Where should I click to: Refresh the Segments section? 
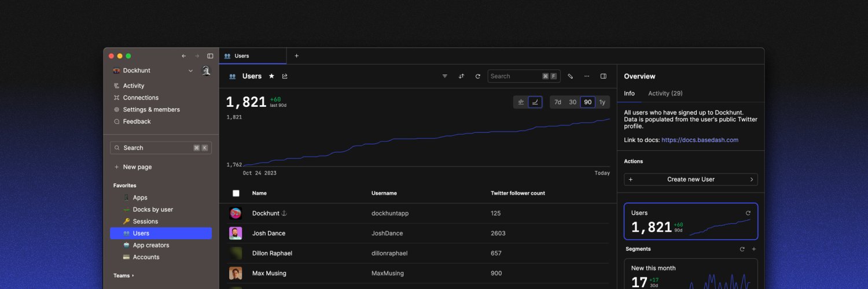[742, 249]
